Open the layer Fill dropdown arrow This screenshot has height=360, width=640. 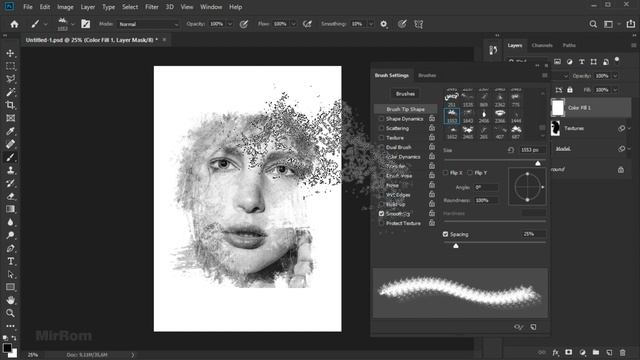tap(615, 90)
